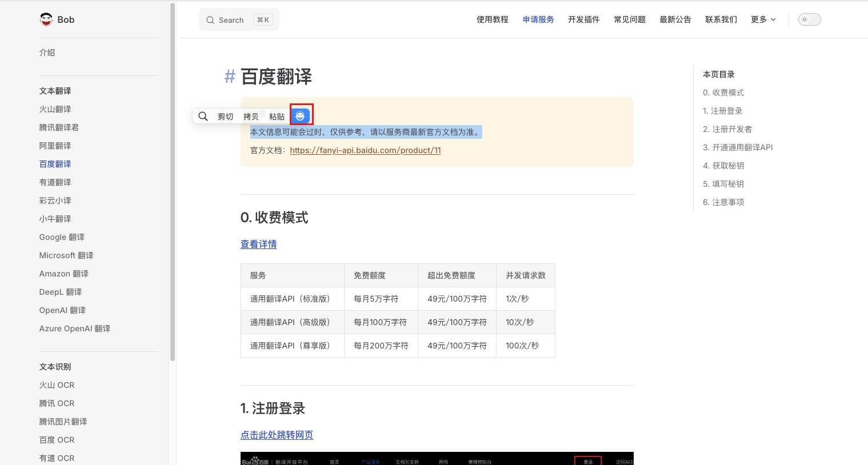Focus the Search input field

pos(239,20)
